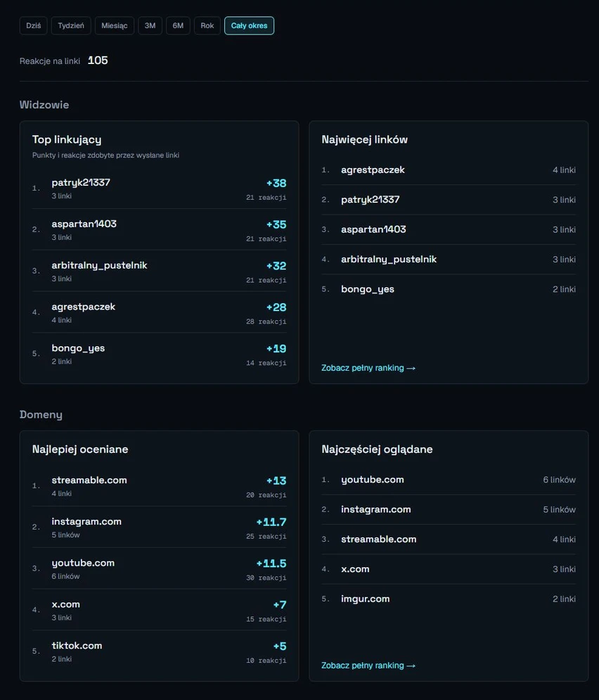Select the 3M period filter

[150, 25]
